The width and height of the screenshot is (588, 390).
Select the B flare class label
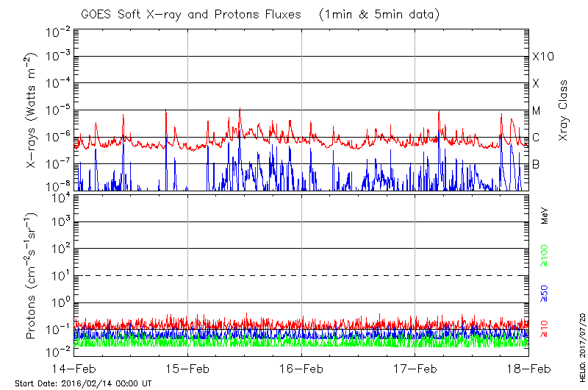(x=536, y=164)
